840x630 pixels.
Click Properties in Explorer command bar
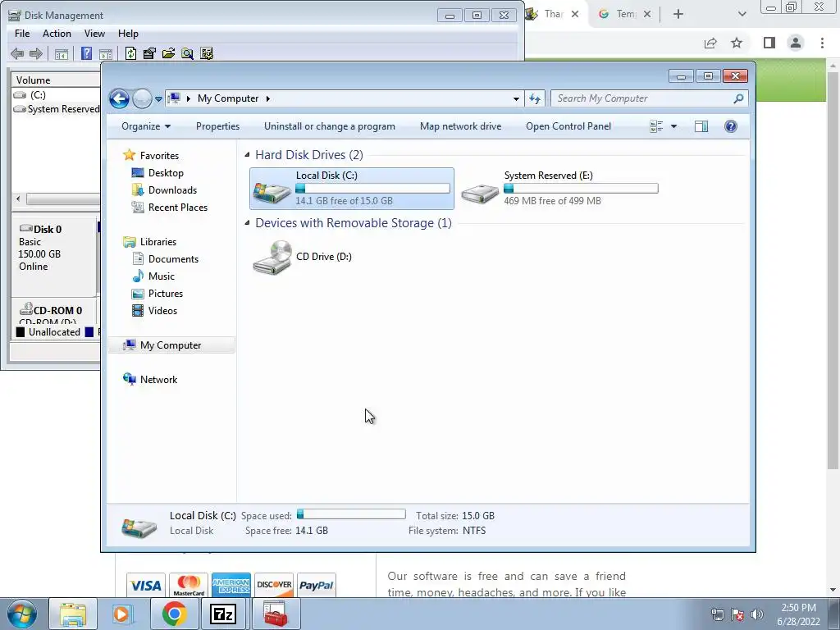[217, 126]
